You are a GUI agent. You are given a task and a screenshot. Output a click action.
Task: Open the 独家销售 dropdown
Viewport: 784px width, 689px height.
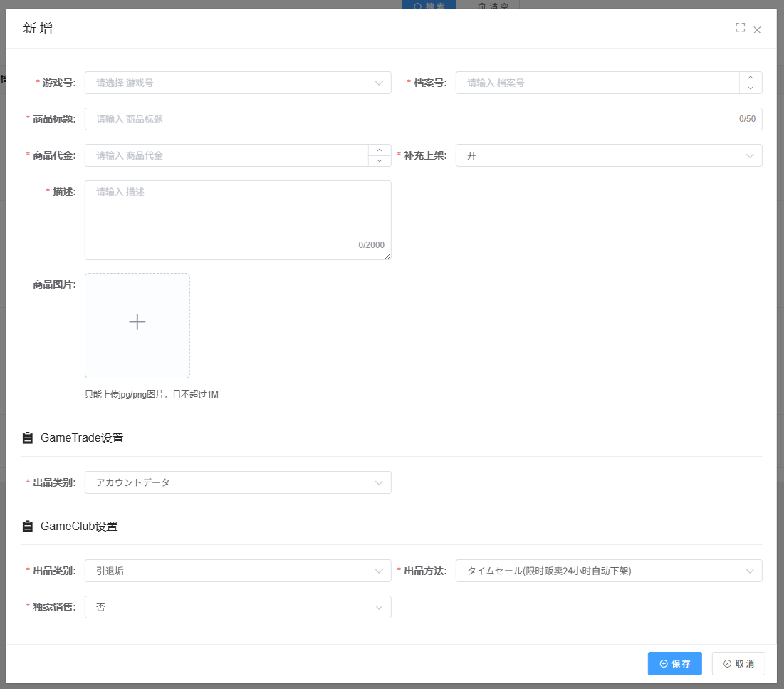click(x=238, y=607)
